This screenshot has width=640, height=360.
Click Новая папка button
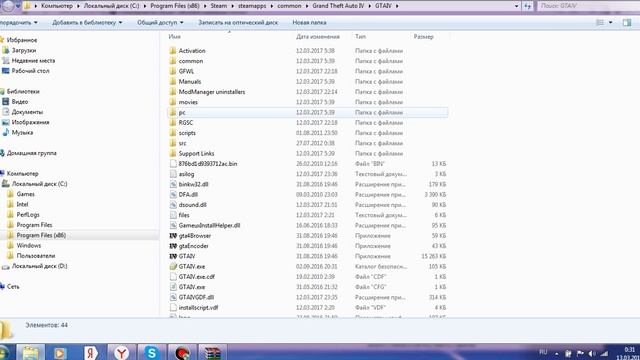pos(309,22)
